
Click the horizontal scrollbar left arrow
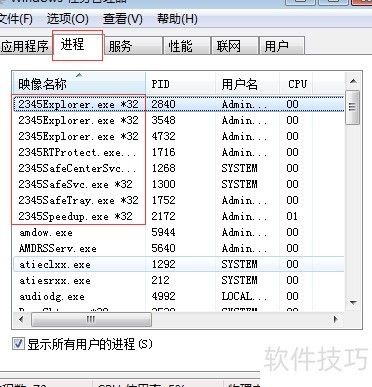[21, 319]
